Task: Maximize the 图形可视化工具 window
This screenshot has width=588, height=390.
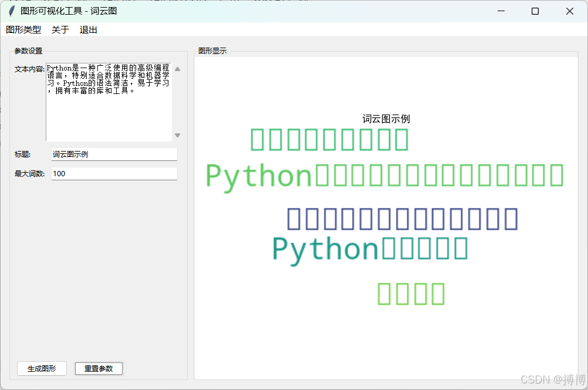Action: click(535, 11)
